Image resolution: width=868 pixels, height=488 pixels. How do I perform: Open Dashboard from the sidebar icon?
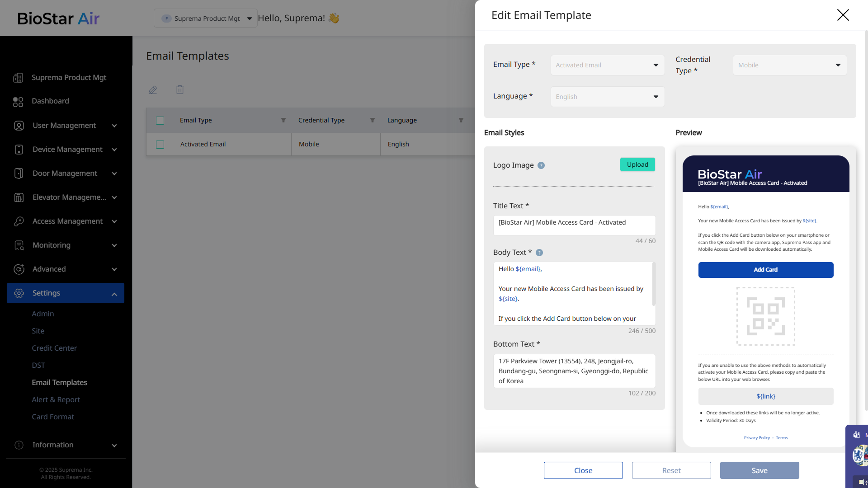point(18,102)
